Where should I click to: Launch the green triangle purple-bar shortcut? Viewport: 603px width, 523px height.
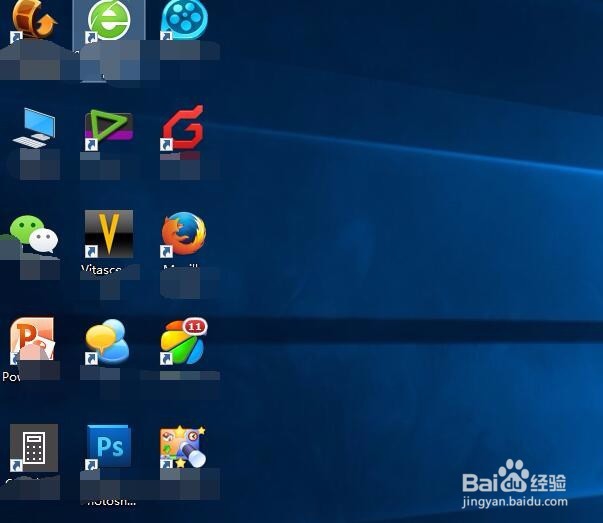[109, 129]
